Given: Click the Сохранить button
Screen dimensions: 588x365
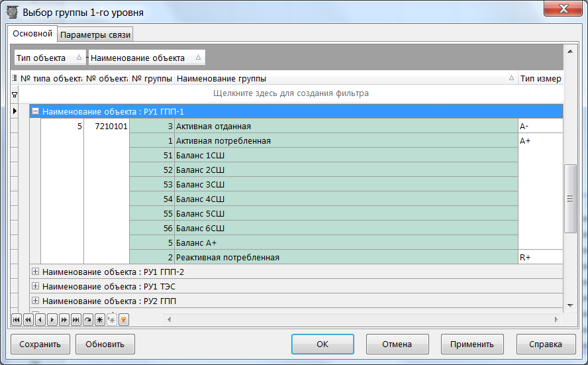Looking at the screenshot, I should click(40, 344).
